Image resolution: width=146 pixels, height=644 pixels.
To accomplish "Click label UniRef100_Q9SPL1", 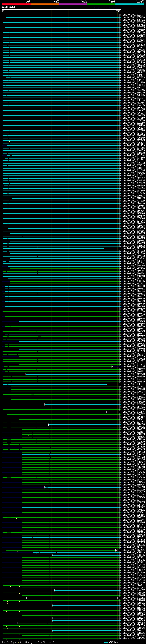I will 133,278.
